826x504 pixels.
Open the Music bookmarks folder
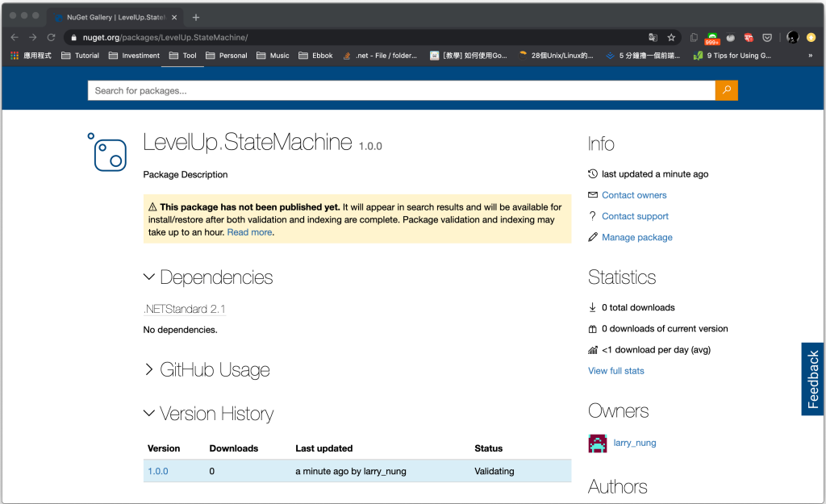[x=273, y=56]
